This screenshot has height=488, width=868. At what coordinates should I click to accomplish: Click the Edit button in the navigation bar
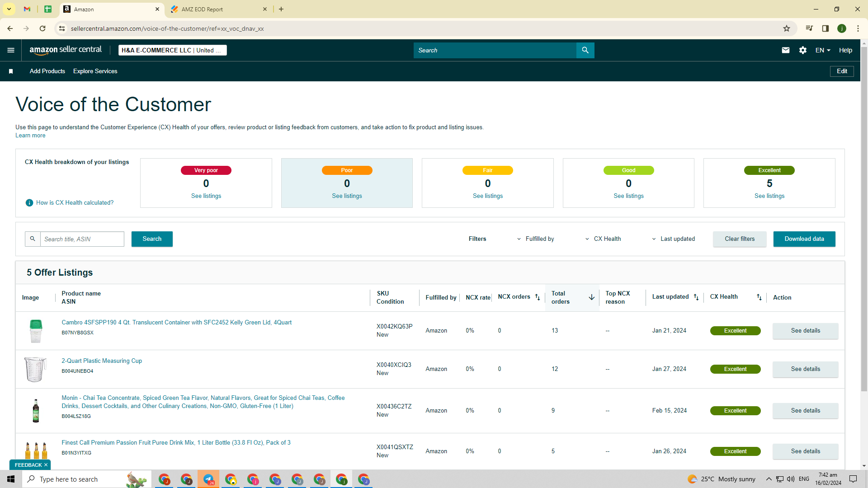842,71
